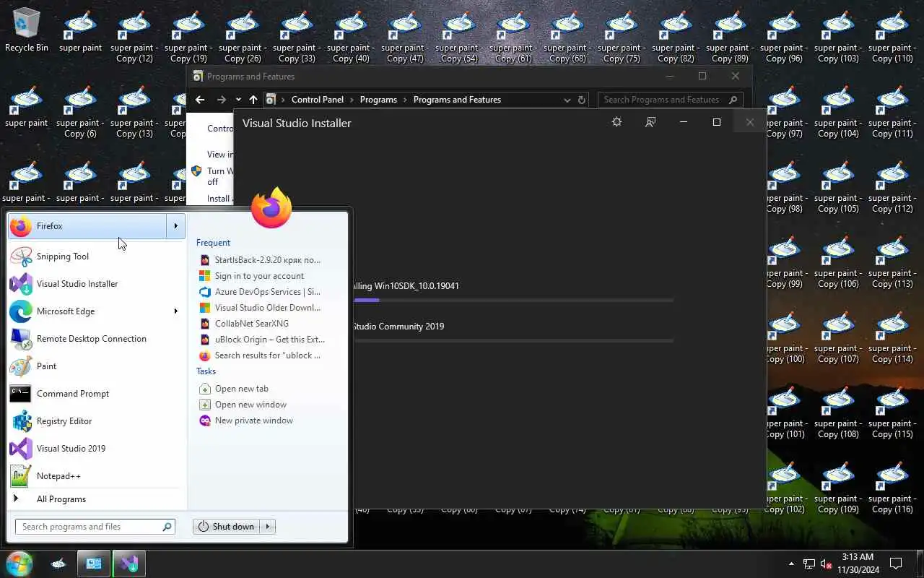This screenshot has width=924, height=578.
Task: Select 'super paint - Copy (116)' desktop icon
Action: pos(892,488)
